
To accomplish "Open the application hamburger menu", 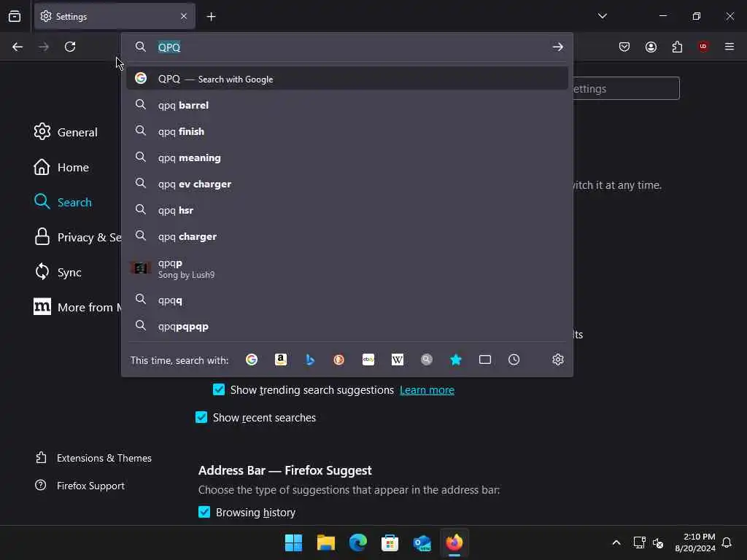I will click(x=729, y=47).
